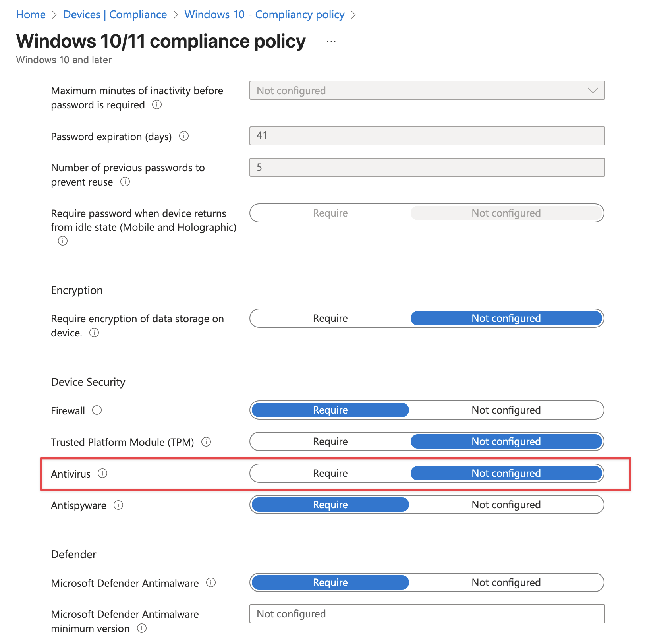Click info icon beside Trusted Platform Module
The width and height of the screenshot is (672, 642).
(x=206, y=442)
